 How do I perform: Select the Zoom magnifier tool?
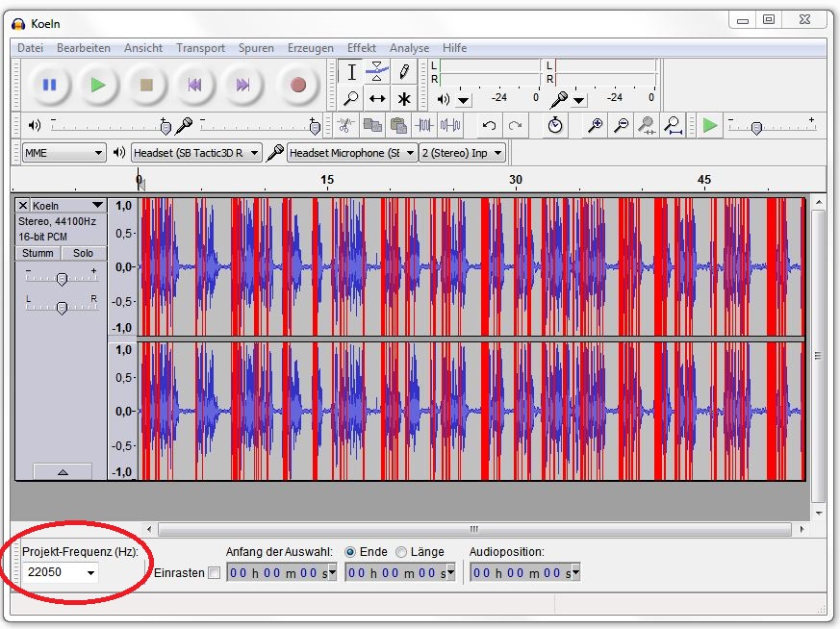(351, 98)
